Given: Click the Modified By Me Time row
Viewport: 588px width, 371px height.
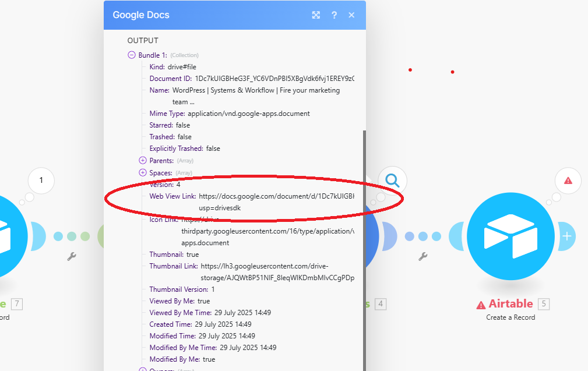Looking at the screenshot, I should click(x=213, y=347).
